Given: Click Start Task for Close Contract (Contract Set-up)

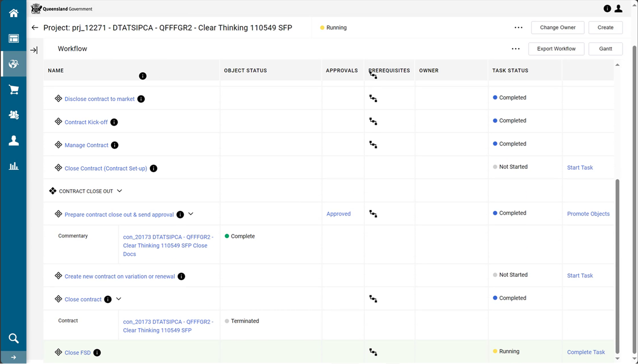Looking at the screenshot, I should pos(580,168).
